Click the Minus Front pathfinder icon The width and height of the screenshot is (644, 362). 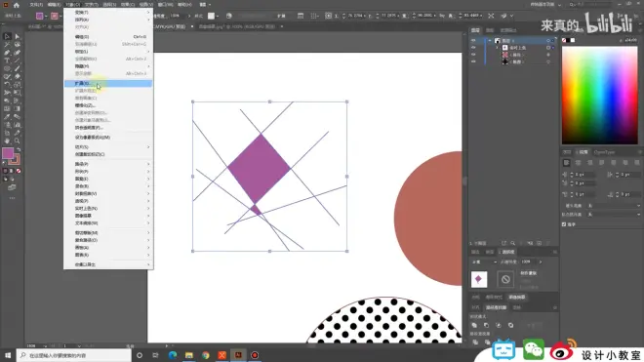click(x=486, y=325)
